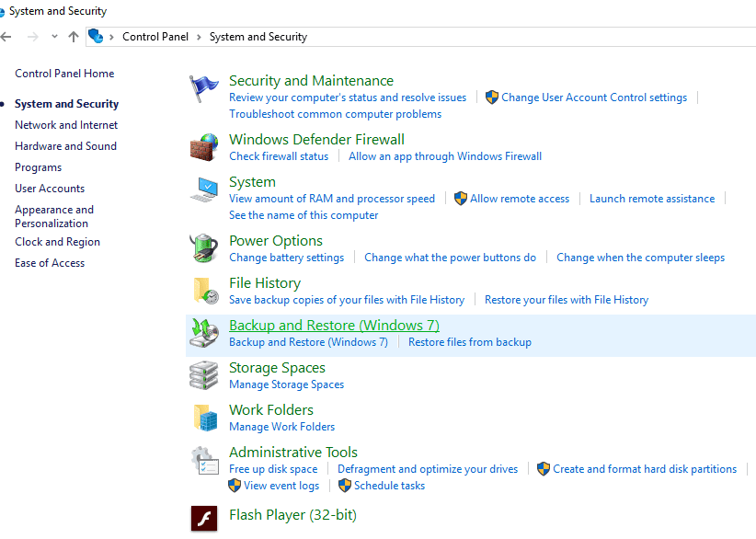Click the Backup and Restore icon
Screen dimensions: 756x539
[204, 333]
